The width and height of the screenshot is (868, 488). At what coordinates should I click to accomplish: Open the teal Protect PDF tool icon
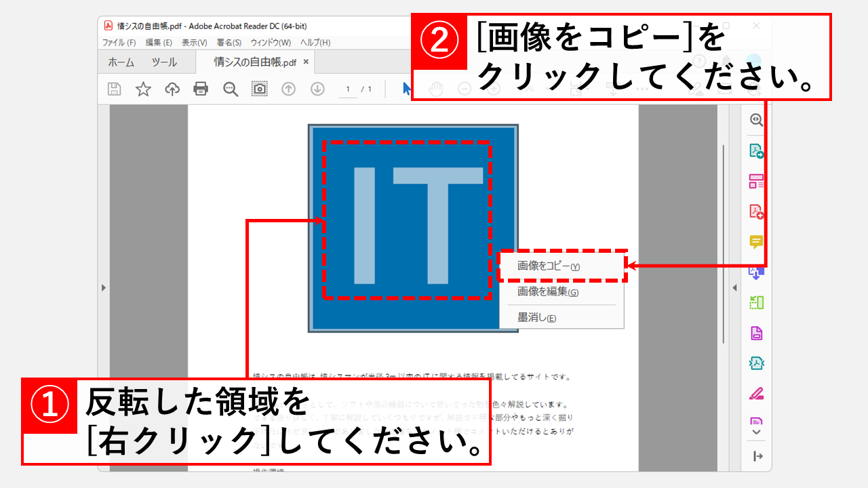(757, 364)
